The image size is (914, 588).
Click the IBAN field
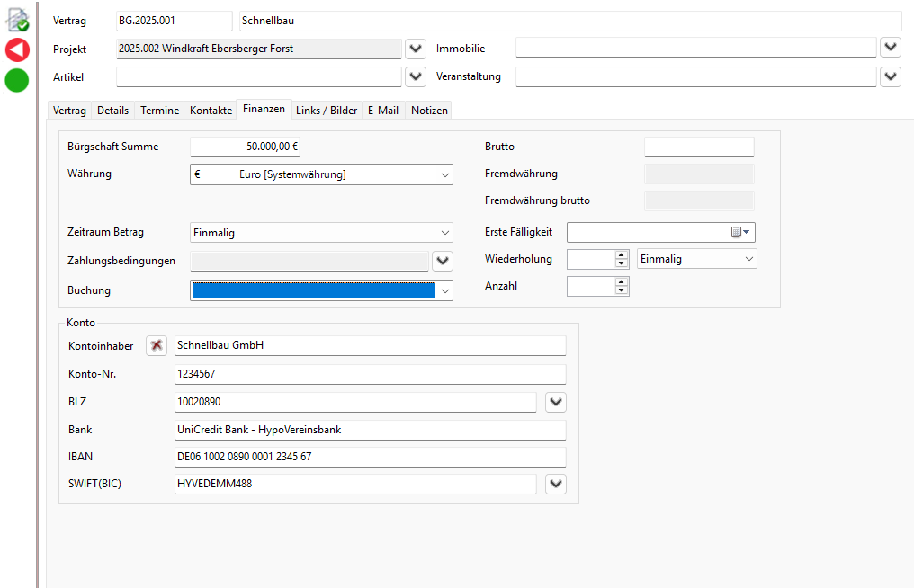coord(370,457)
